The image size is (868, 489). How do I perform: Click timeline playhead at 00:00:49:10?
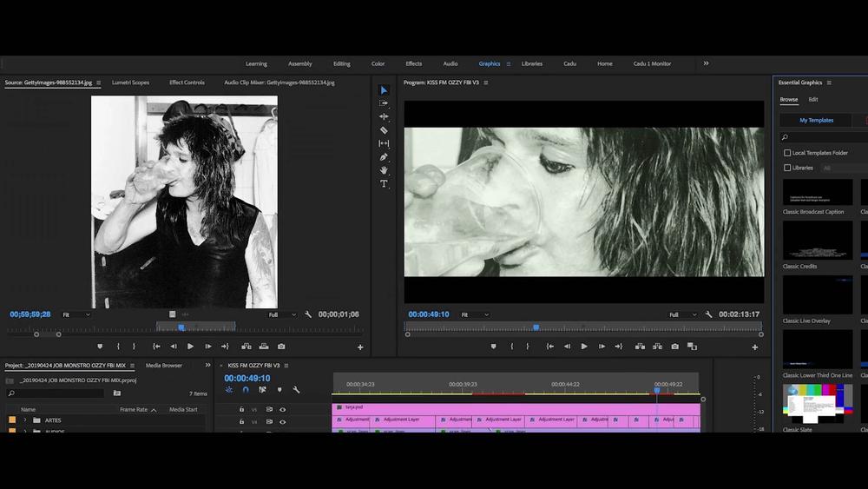(x=656, y=391)
